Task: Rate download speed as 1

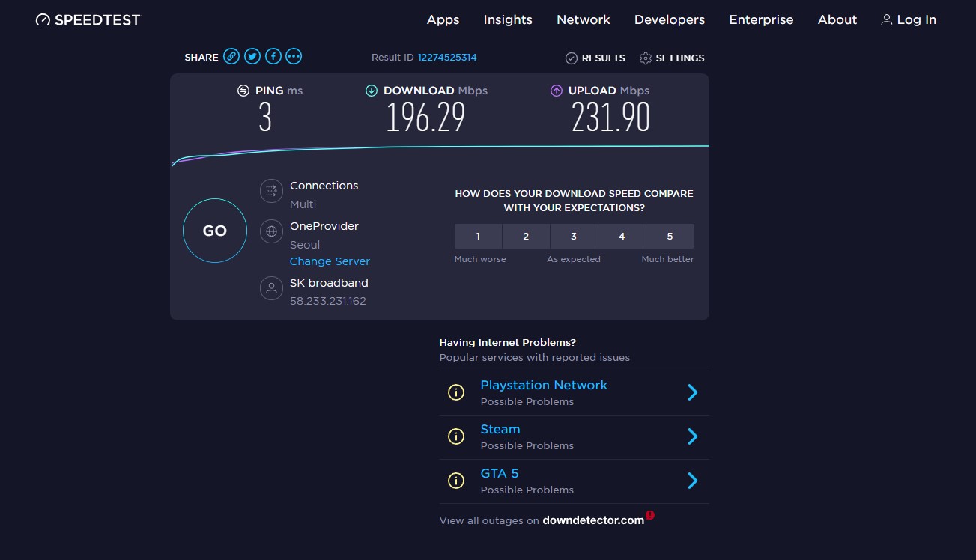Action: pos(478,236)
